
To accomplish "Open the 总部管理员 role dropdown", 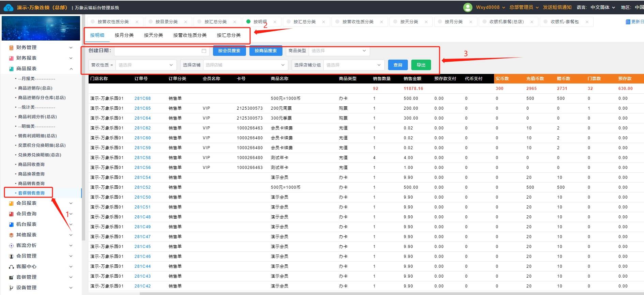I will 524,7.
